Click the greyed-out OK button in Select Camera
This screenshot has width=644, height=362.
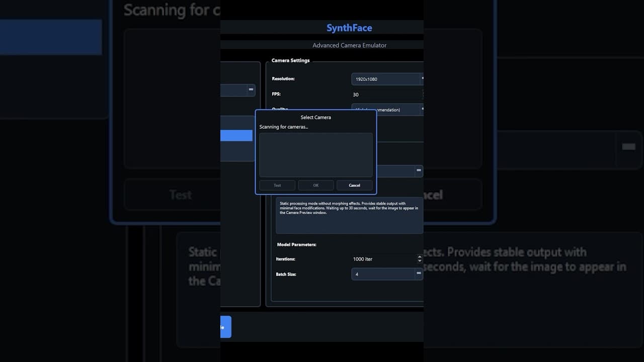[x=316, y=186]
